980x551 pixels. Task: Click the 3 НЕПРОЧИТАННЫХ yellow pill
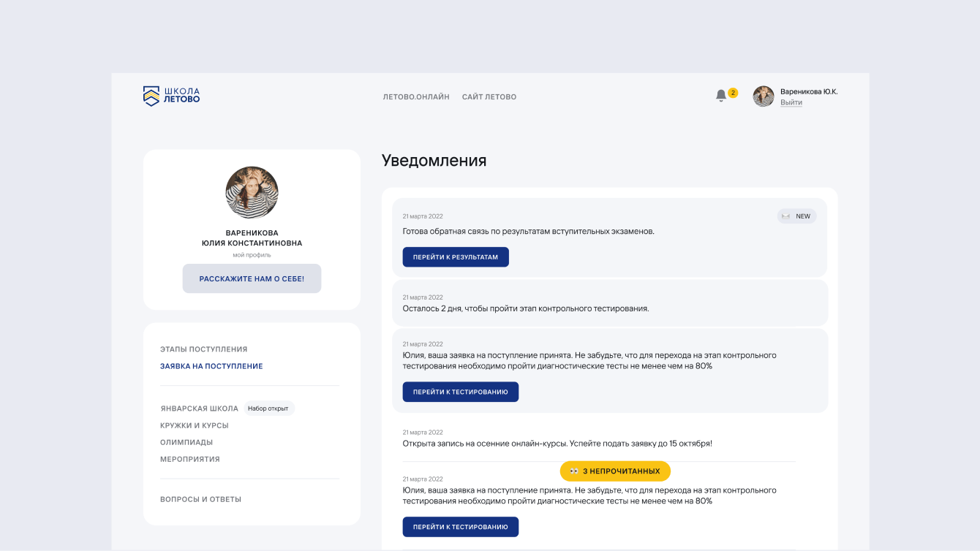(x=615, y=471)
